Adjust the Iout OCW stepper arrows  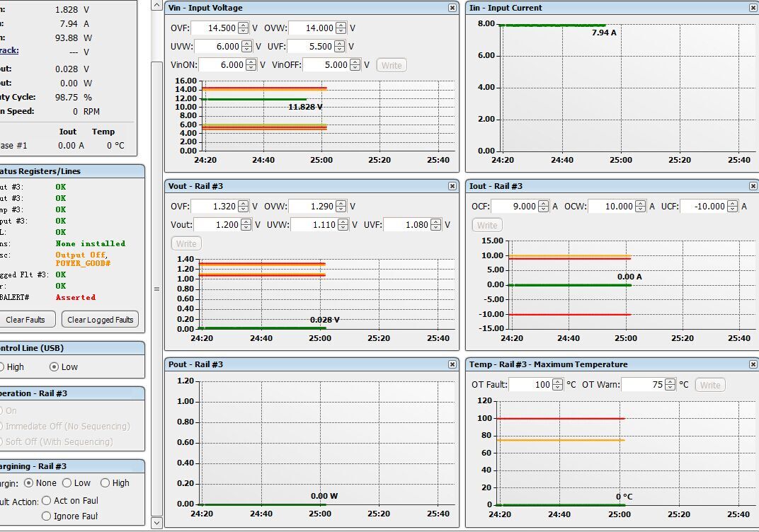(x=640, y=207)
